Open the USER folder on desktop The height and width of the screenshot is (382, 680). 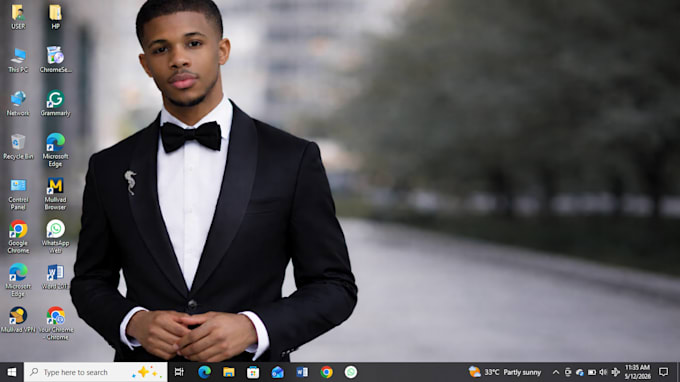[x=18, y=16]
